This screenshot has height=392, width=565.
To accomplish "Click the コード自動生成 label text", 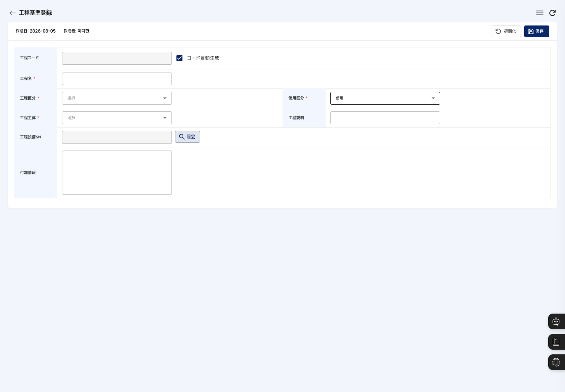I will click(203, 58).
